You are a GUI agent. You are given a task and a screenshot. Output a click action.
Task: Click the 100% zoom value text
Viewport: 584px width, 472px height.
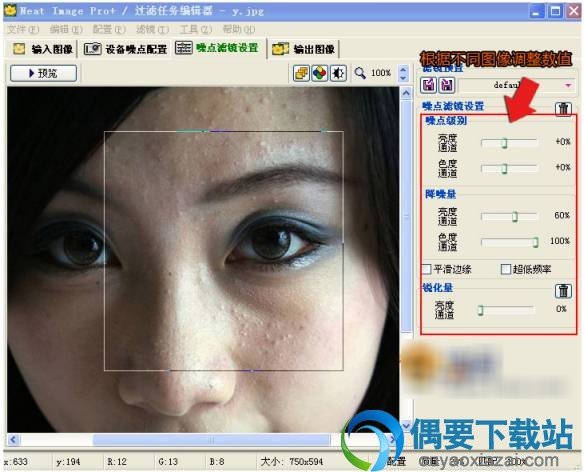(381, 73)
